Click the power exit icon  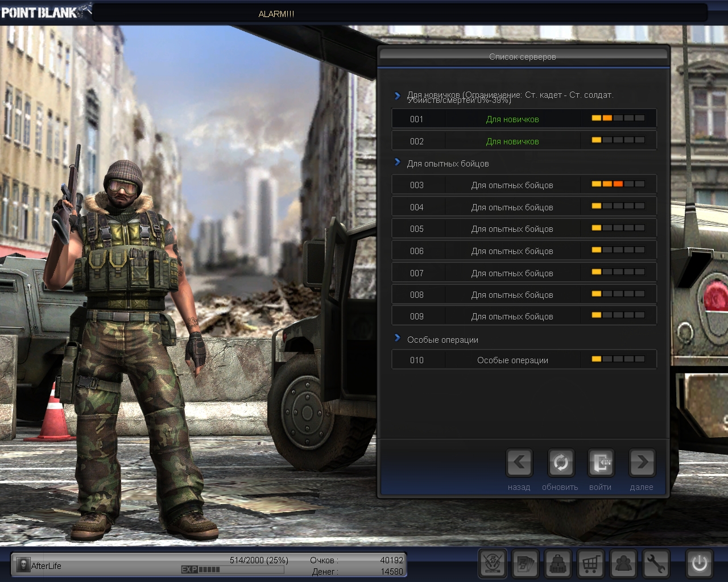tap(700, 564)
